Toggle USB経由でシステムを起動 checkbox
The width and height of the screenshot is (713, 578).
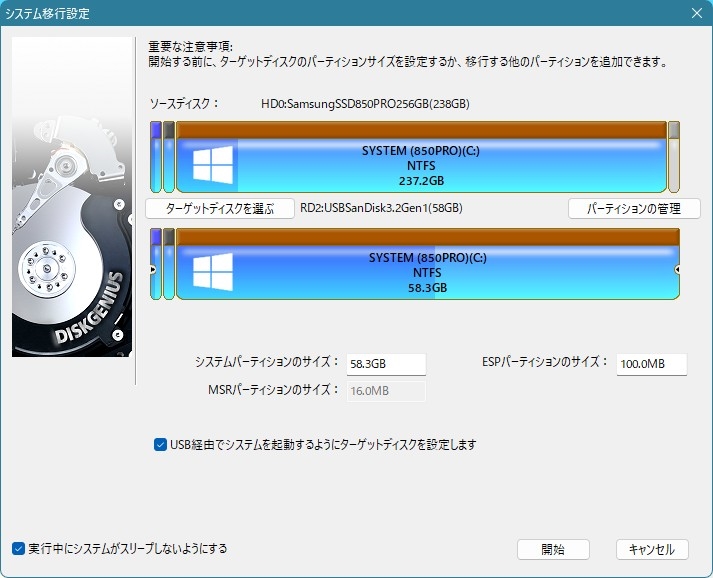click(160, 444)
